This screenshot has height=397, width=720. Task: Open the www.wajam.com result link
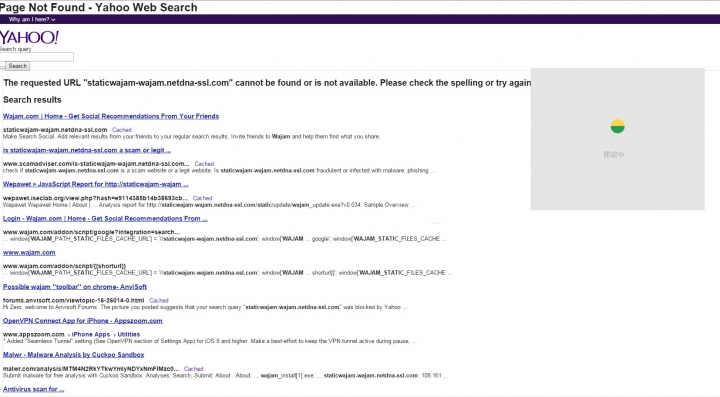(29, 252)
